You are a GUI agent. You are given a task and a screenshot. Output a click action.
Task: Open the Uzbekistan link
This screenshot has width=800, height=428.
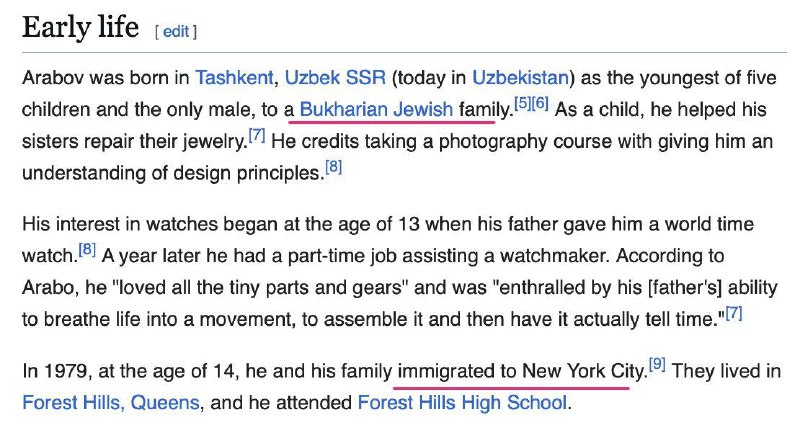tap(520, 78)
